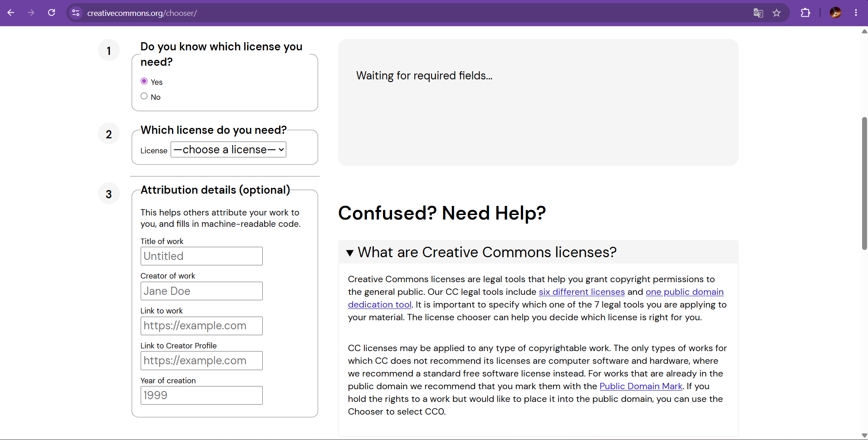Go back using the browser back arrow
The image size is (868, 440).
pos(11,13)
